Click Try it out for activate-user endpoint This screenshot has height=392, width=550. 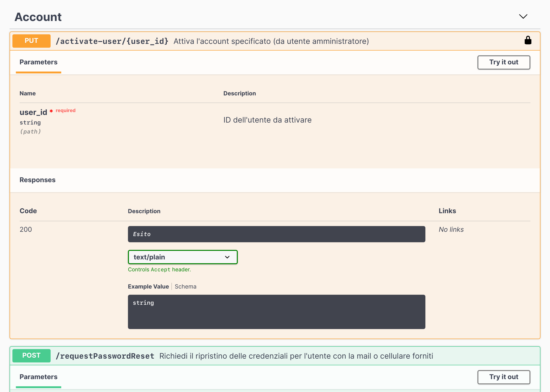pyautogui.click(x=504, y=62)
